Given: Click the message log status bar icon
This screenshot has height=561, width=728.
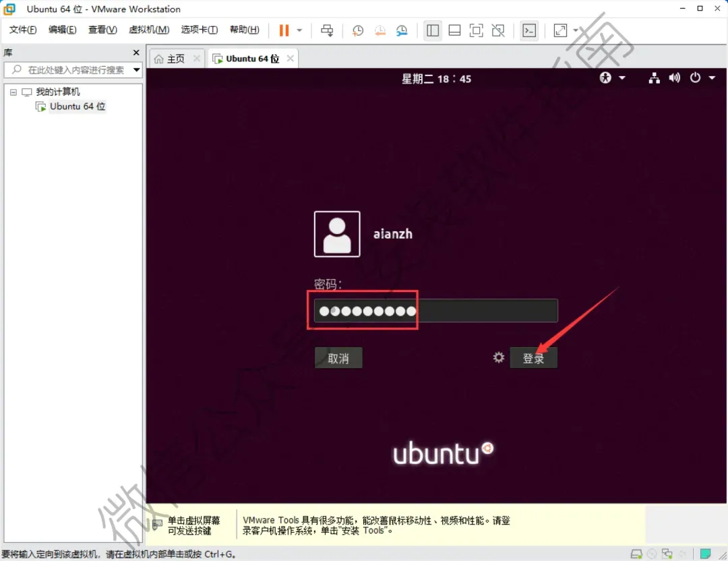Looking at the screenshot, I should pyautogui.click(x=705, y=554).
